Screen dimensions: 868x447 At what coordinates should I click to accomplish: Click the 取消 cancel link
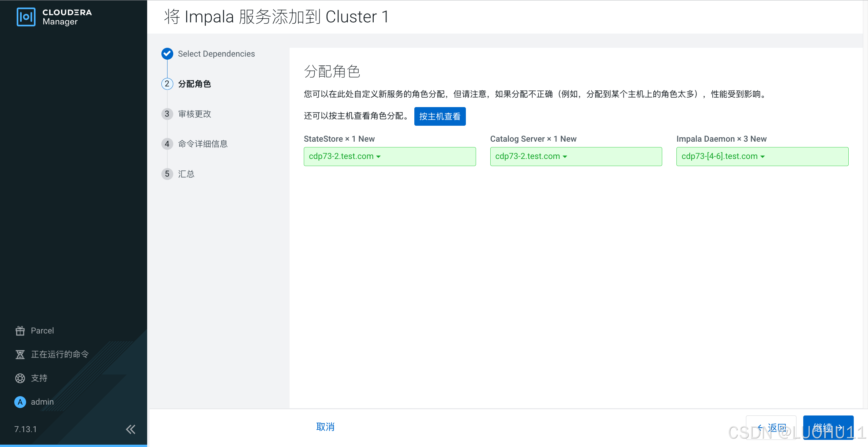coord(325,427)
